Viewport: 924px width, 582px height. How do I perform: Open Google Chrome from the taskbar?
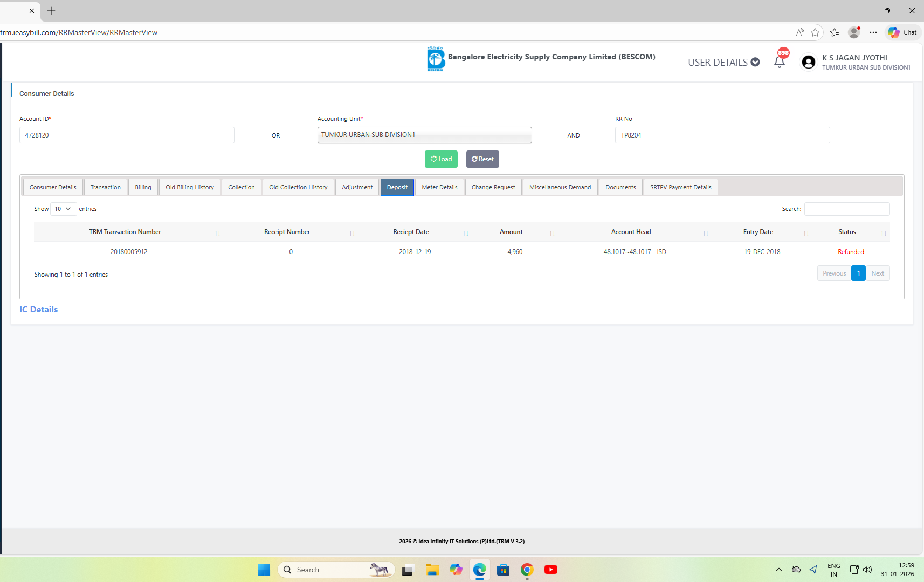coord(527,570)
